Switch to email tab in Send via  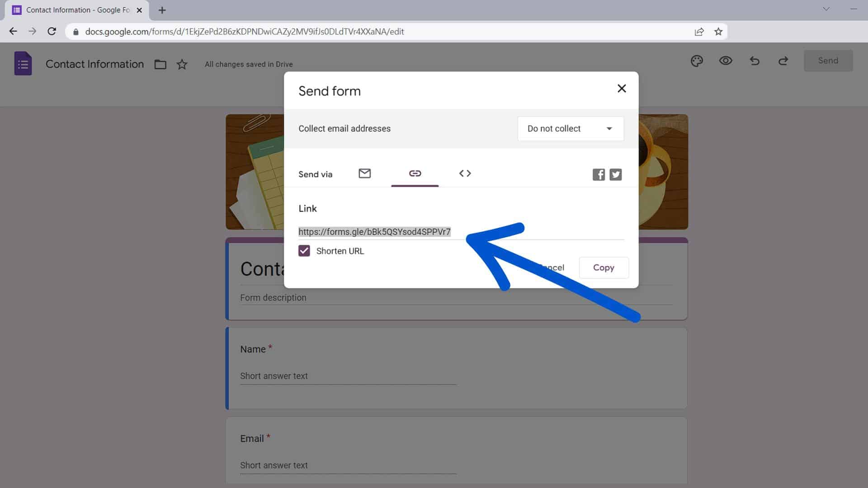pyautogui.click(x=364, y=174)
